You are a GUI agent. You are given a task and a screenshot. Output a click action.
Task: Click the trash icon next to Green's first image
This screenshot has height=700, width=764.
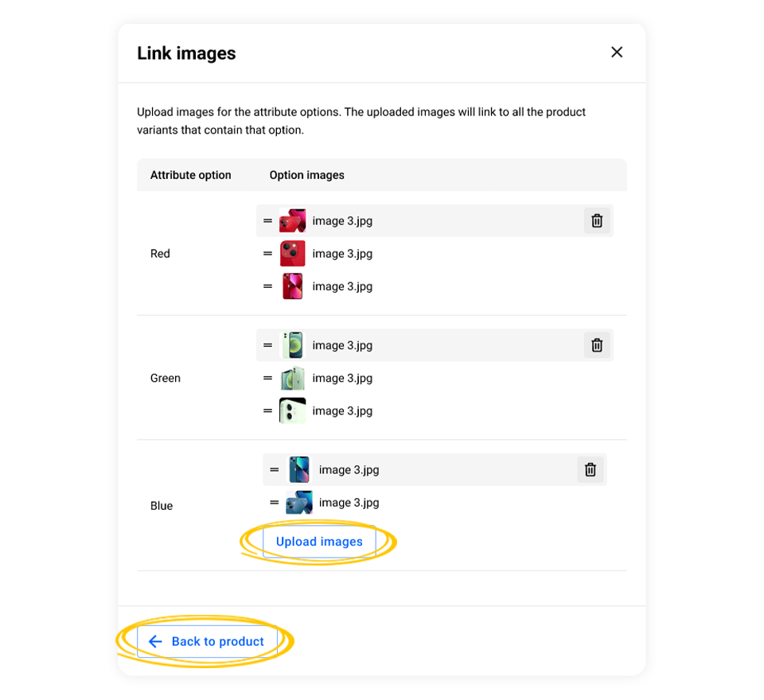click(597, 344)
